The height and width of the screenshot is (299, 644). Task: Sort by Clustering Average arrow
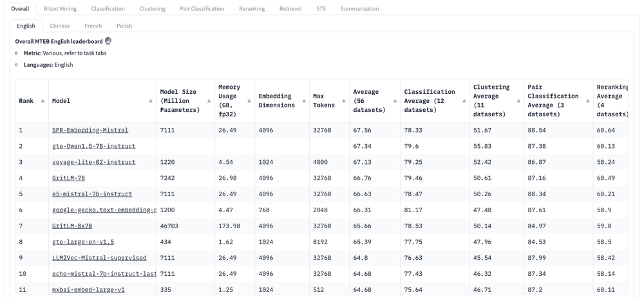[x=518, y=101]
